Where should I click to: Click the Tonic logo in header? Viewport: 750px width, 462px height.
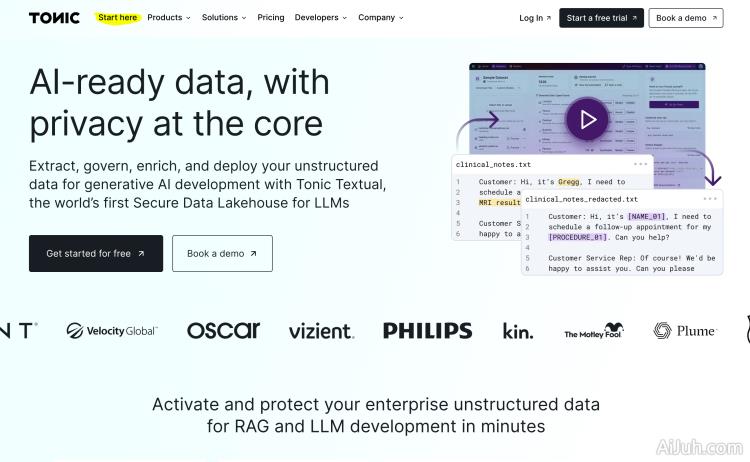[x=54, y=18]
